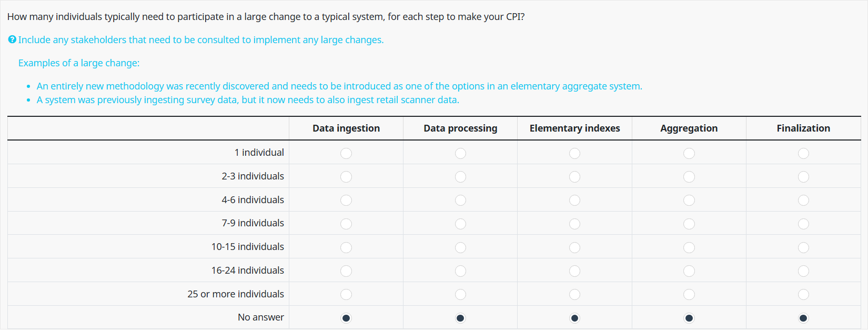The width and height of the screenshot is (868, 330).
Task: Click the '10-15 individuals' row label
Action: tap(248, 247)
